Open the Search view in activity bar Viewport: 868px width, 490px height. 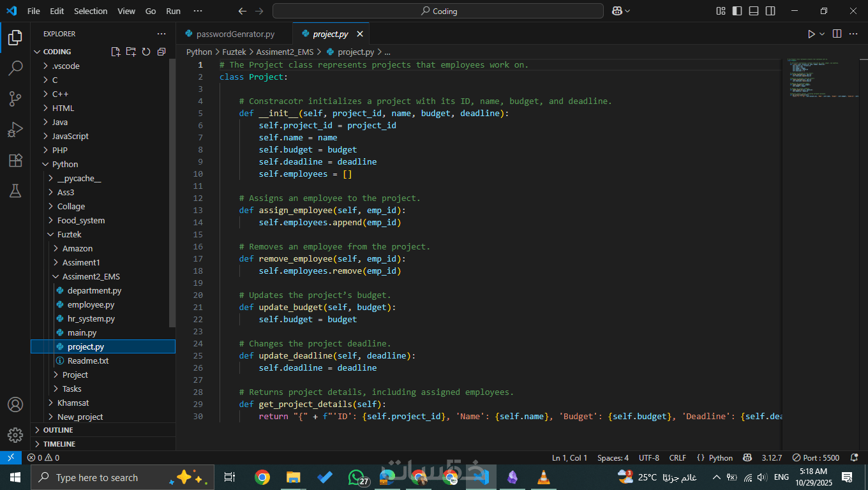(x=15, y=68)
